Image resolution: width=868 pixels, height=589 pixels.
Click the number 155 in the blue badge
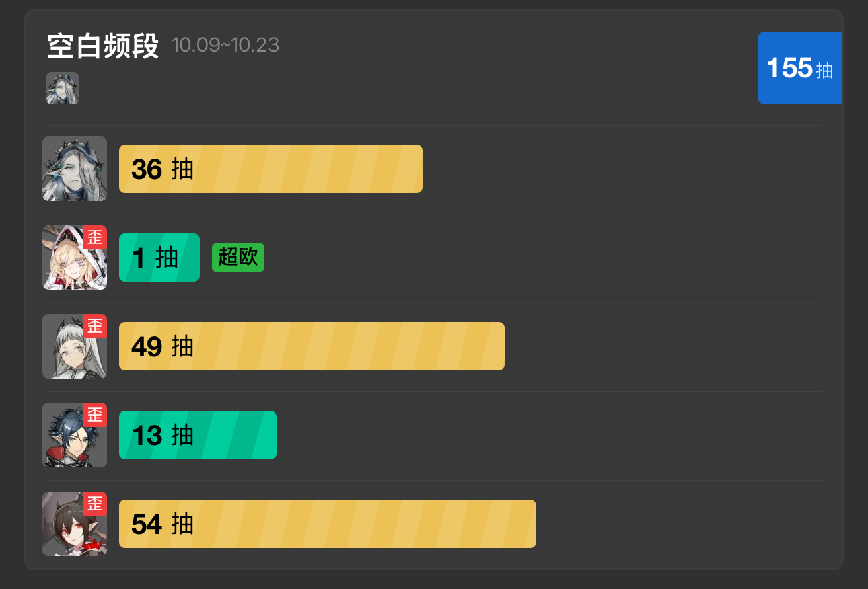click(789, 68)
